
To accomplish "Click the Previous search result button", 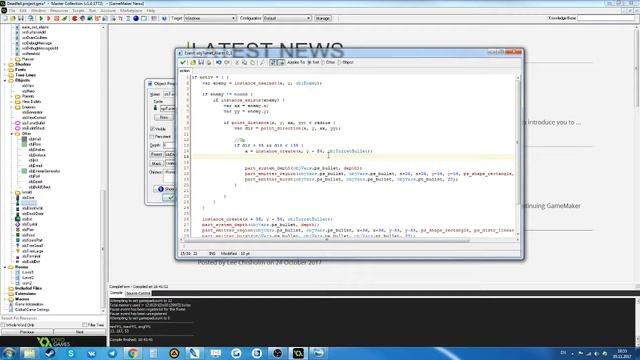I will pos(27,332).
